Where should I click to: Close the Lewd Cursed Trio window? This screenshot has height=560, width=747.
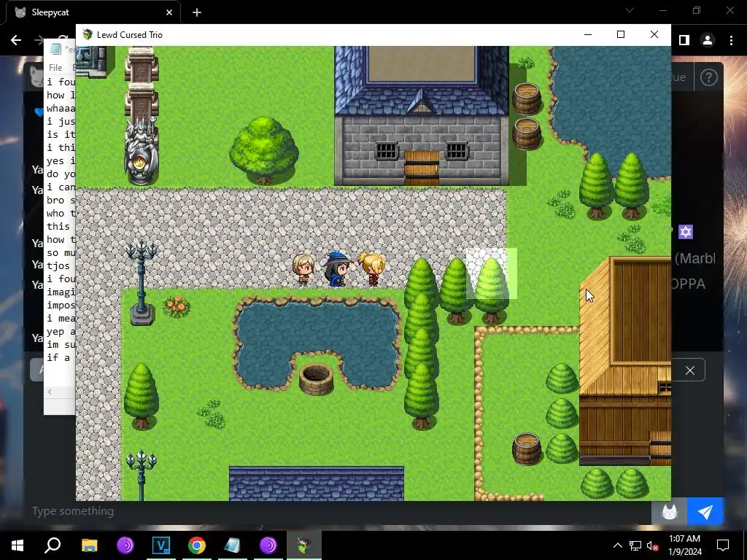[654, 34]
